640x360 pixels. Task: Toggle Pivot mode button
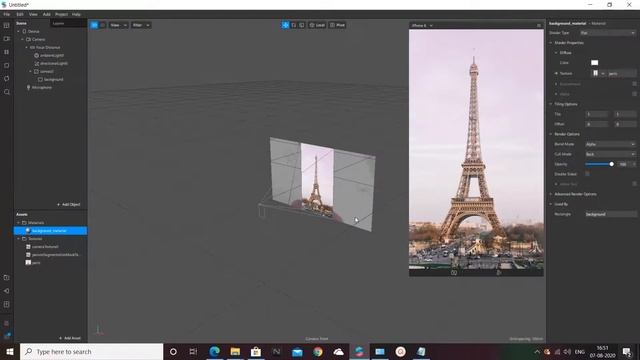coord(338,25)
